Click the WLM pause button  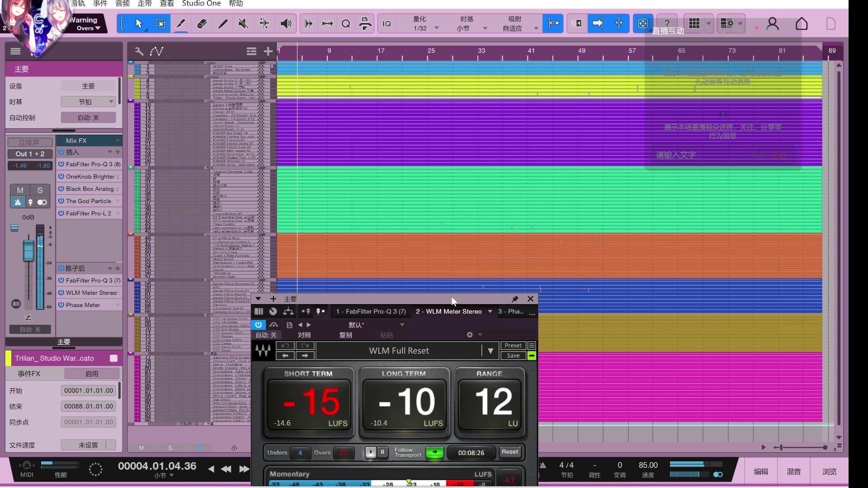pos(382,452)
